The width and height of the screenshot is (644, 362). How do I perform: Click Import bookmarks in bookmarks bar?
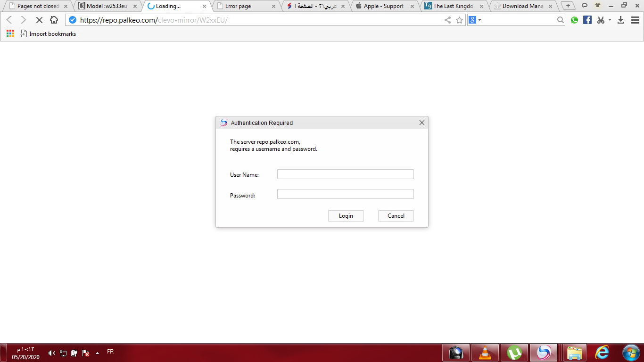pos(48,34)
